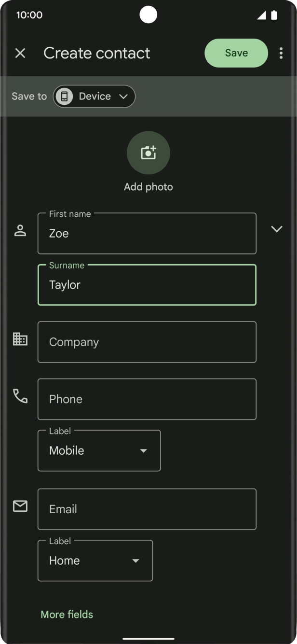Screen dimensions: 297x644
Task: Save the new contact
Action: [x=236, y=53]
